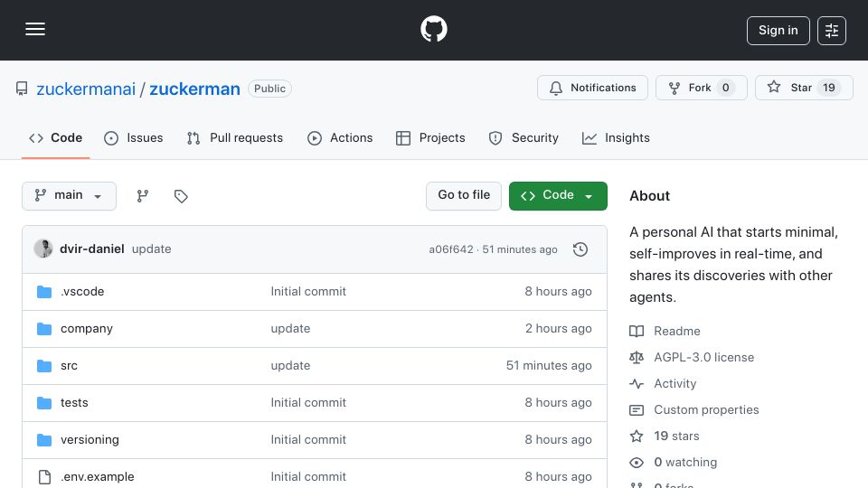
Task: Open the AGPL-3.0 license link
Action: 703,358
